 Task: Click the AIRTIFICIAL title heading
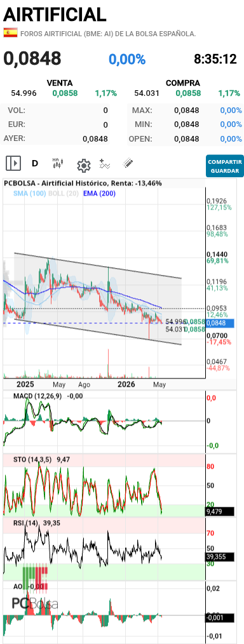coord(55,15)
